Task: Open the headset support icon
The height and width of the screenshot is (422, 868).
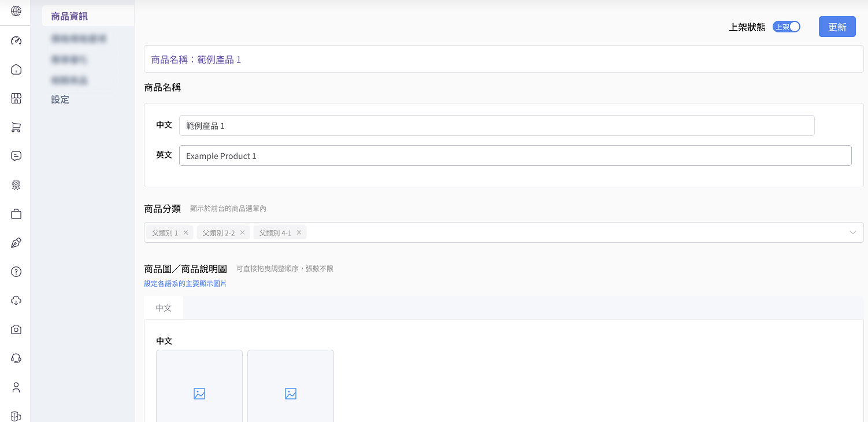Action: pyautogui.click(x=16, y=358)
